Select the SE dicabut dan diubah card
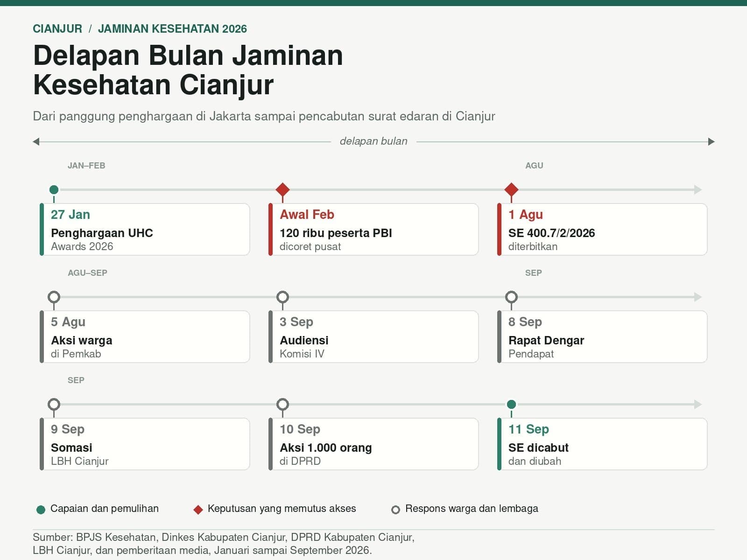 (x=602, y=444)
